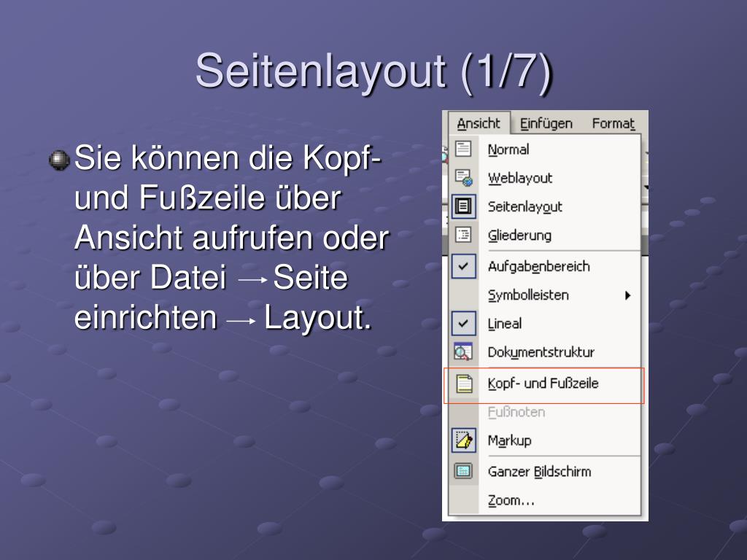Click the Kopf- und Fußzeile page icon
Viewport: 747px width, 560px height.
464,384
